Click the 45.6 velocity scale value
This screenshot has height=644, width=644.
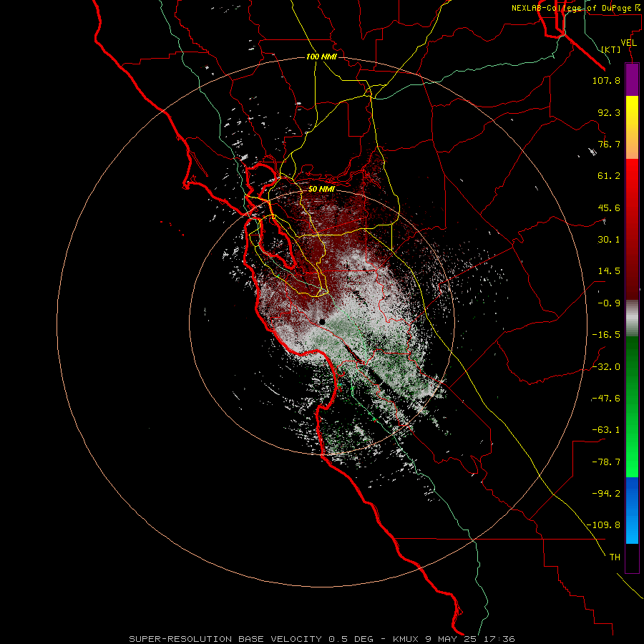pyautogui.click(x=609, y=208)
